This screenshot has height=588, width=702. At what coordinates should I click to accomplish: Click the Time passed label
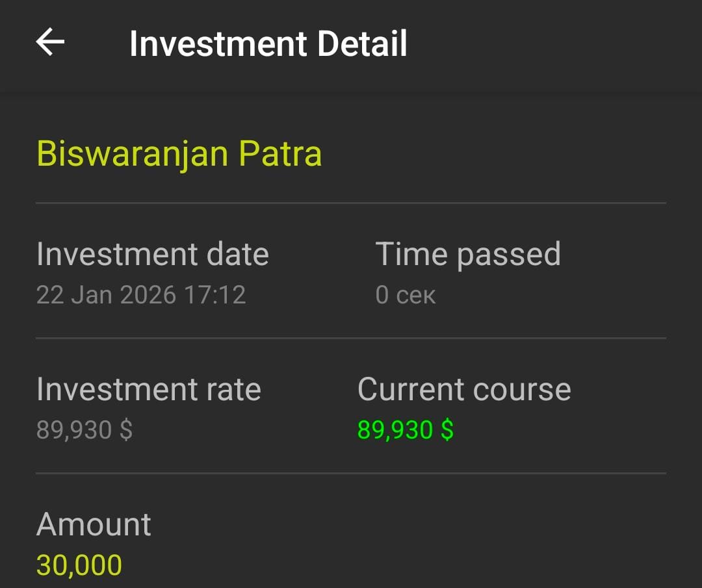tap(467, 254)
